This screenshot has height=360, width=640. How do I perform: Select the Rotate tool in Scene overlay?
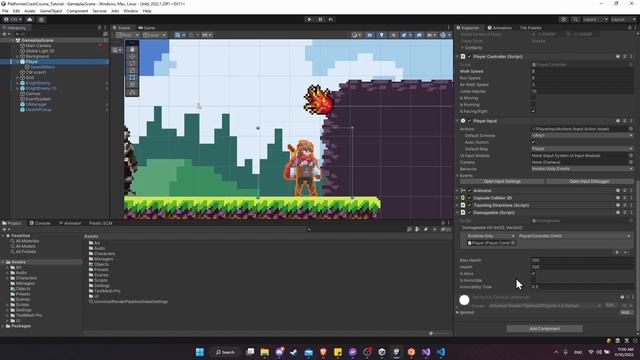[x=132, y=63]
